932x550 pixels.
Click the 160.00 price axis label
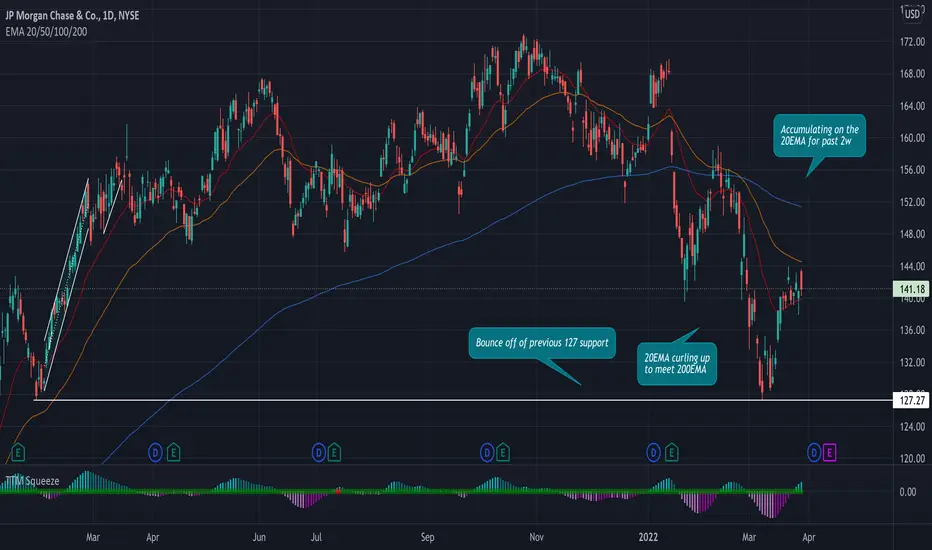point(912,138)
